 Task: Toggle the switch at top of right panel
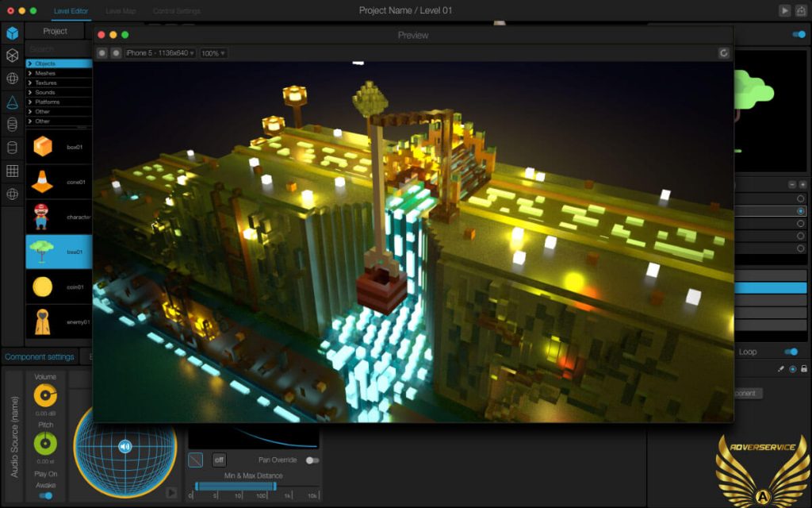799,34
